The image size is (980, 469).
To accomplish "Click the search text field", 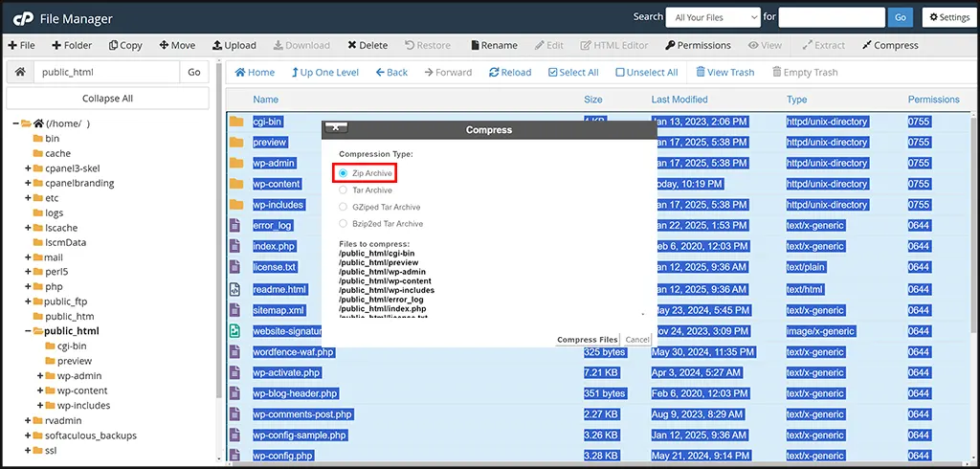I will 832,17.
